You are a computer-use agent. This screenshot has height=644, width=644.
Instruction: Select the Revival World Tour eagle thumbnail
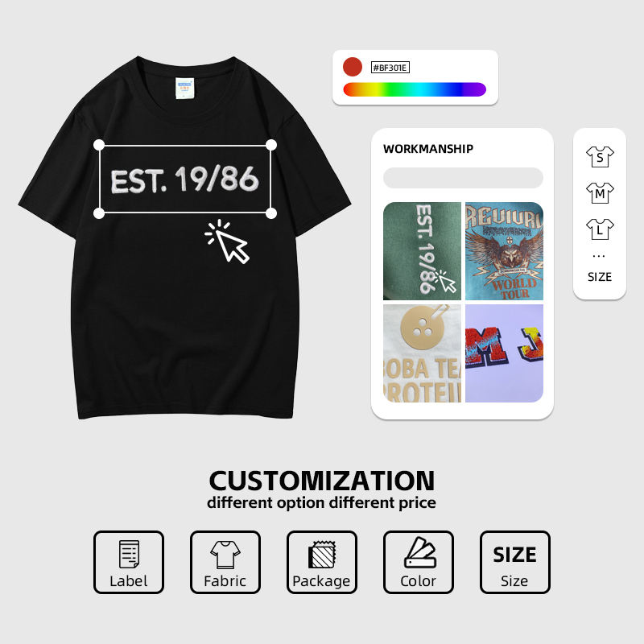pyautogui.click(x=505, y=251)
